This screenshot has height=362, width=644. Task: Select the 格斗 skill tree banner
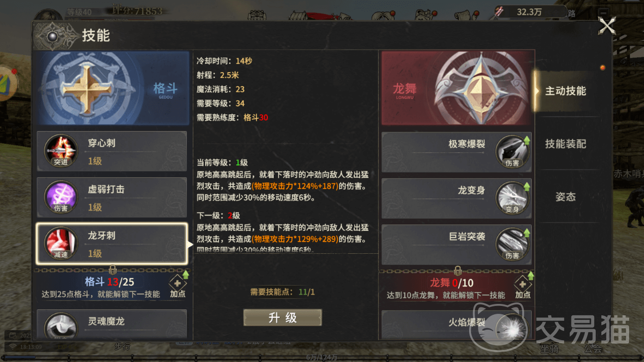pyautogui.click(x=113, y=88)
